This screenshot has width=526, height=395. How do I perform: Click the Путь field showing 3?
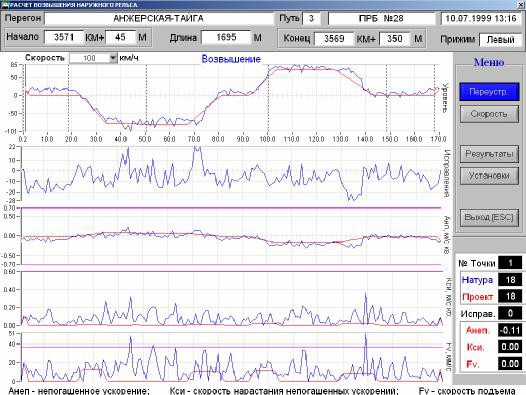click(311, 18)
